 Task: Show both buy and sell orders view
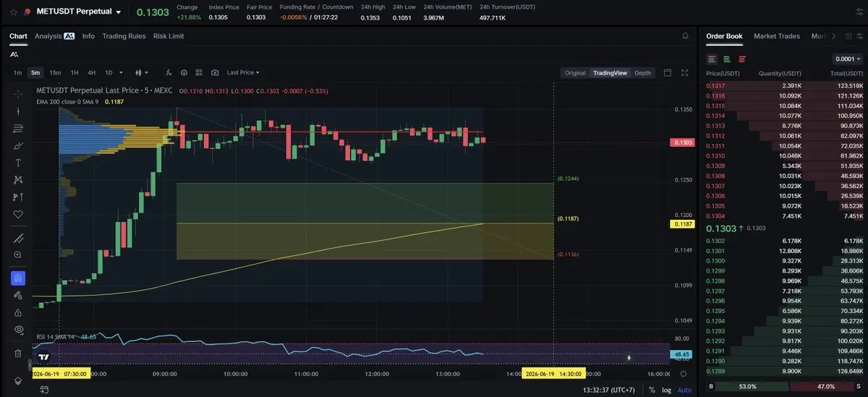(x=712, y=59)
